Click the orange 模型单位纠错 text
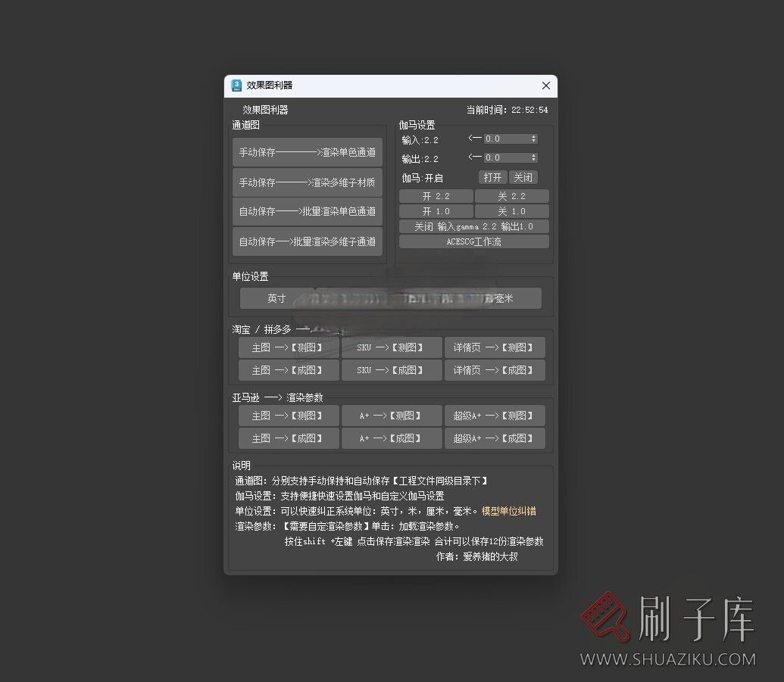The image size is (784, 682). 508,511
